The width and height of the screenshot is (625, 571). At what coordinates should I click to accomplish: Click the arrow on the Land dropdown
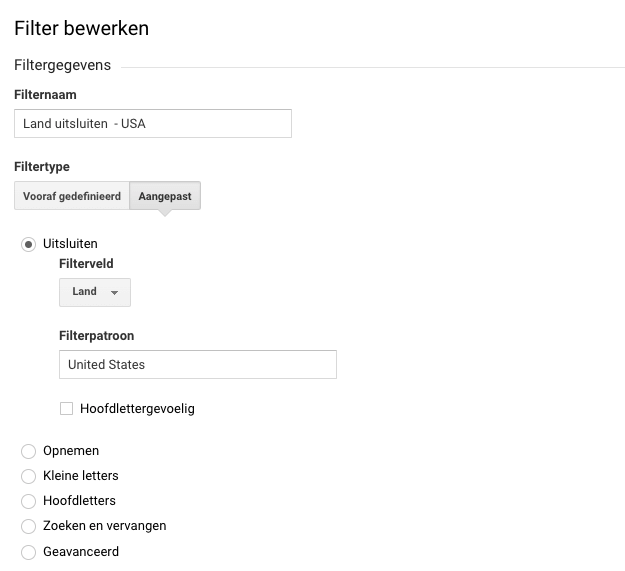click(x=114, y=293)
